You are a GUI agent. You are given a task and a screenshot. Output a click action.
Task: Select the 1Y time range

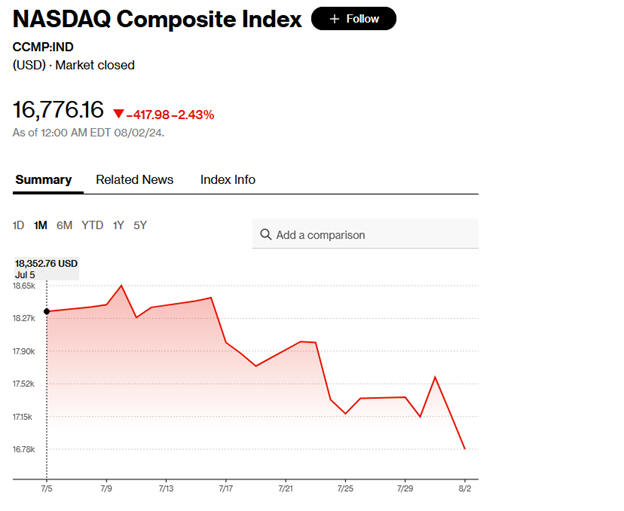(x=118, y=225)
